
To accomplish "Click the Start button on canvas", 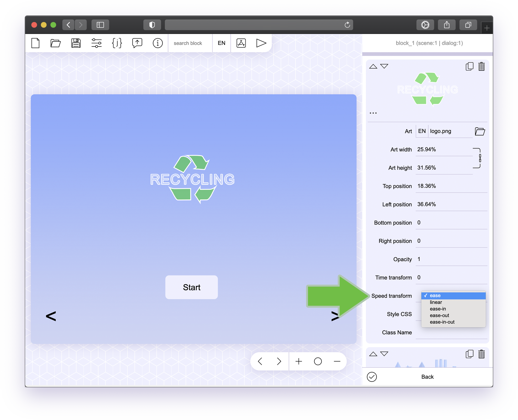I will 192,287.
